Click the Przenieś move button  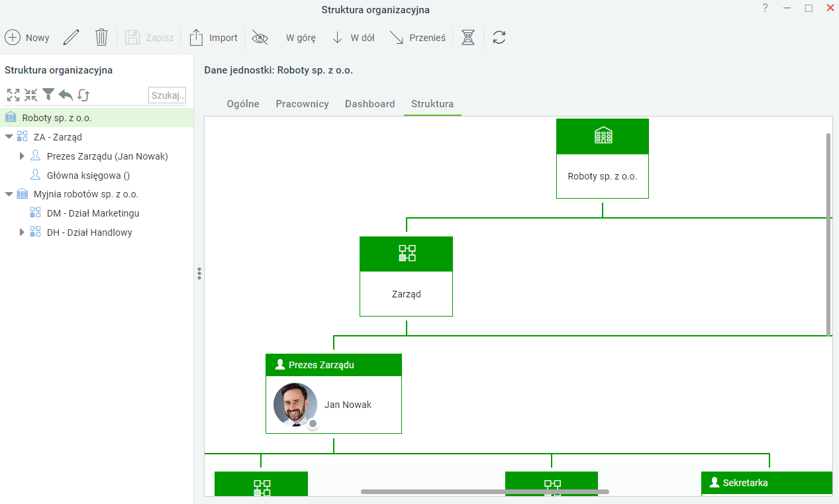point(417,38)
